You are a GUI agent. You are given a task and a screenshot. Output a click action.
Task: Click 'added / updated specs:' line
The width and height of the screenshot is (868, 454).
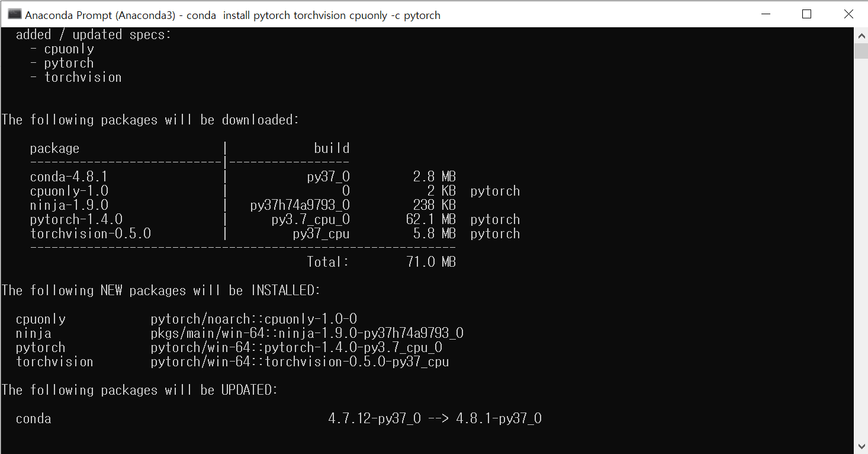pos(94,35)
